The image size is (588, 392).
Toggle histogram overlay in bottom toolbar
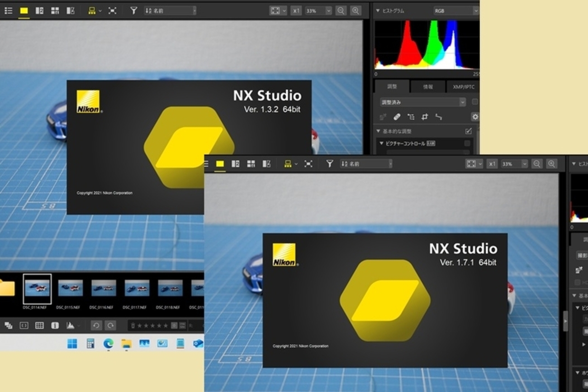(x=70, y=325)
